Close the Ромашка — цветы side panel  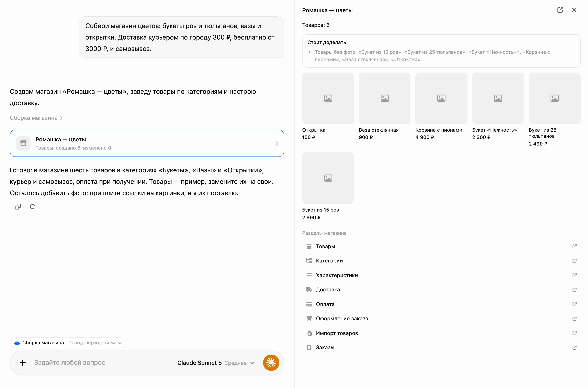point(574,10)
